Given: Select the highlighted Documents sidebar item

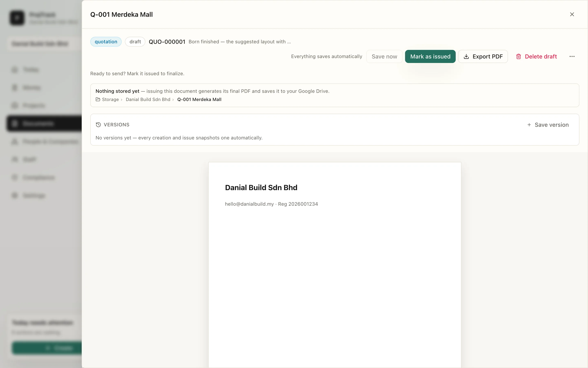Looking at the screenshot, I should [44, 123].
